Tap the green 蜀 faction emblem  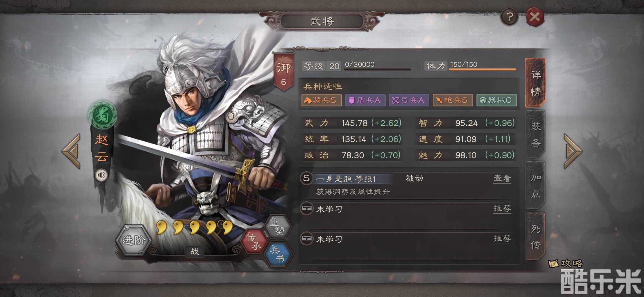tap(102, 115)
